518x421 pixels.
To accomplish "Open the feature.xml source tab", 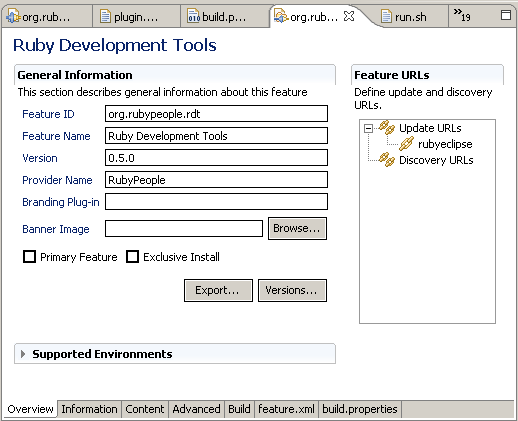I will [x=286, y=409].
